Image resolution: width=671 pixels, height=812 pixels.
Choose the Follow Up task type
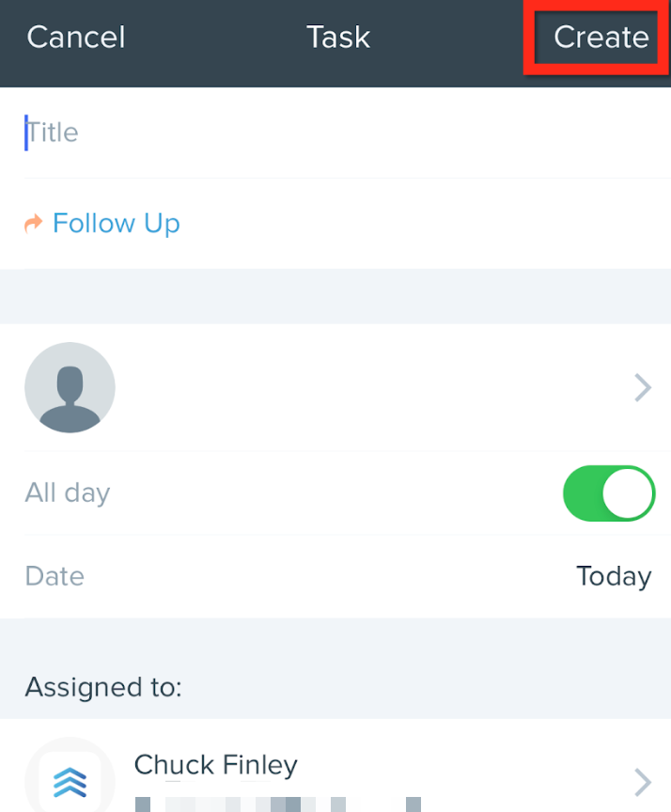[116, 223]
